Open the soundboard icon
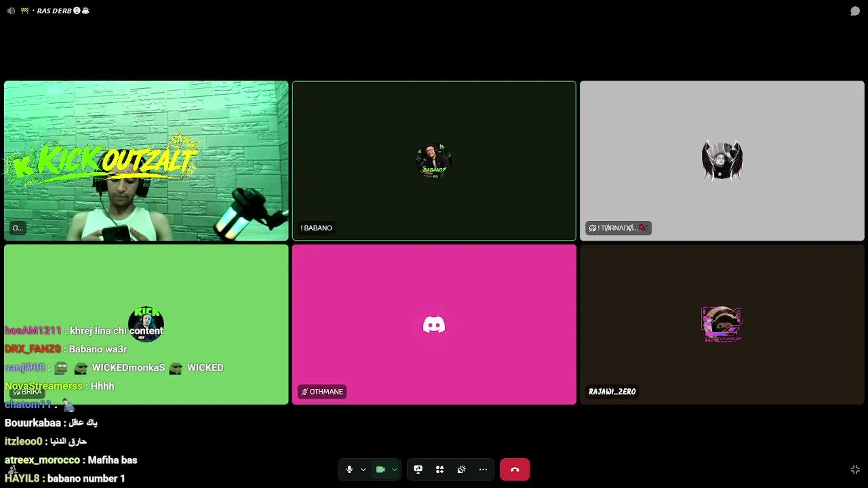 (461, 469)
